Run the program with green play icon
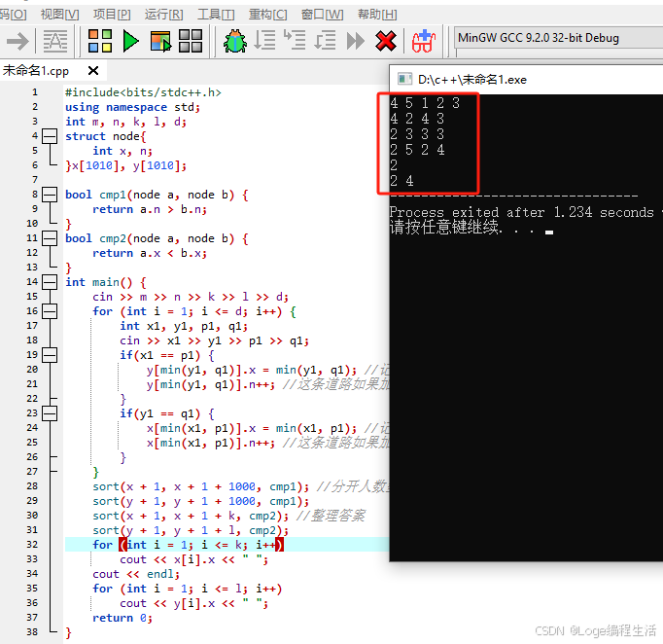 (130, 41)
